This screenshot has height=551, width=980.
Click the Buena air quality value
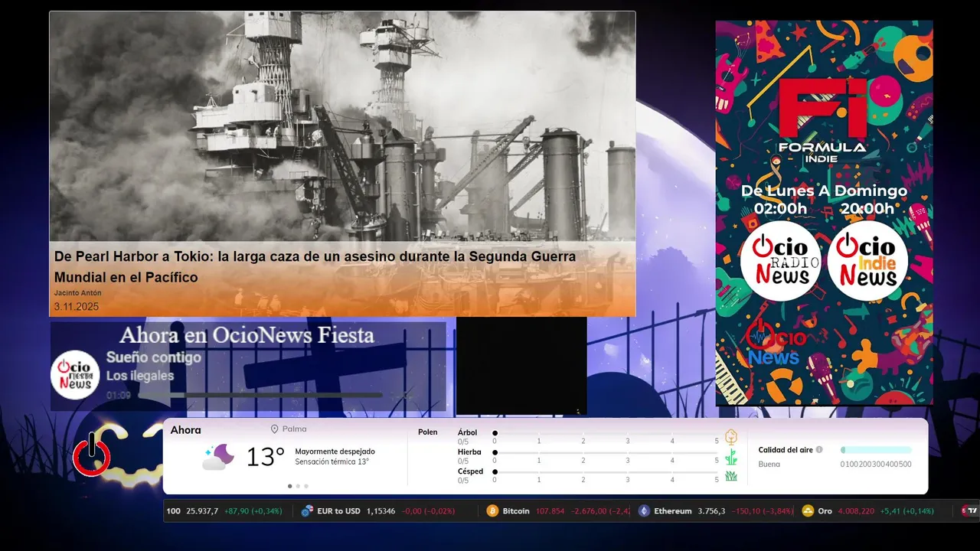point(769,464)
